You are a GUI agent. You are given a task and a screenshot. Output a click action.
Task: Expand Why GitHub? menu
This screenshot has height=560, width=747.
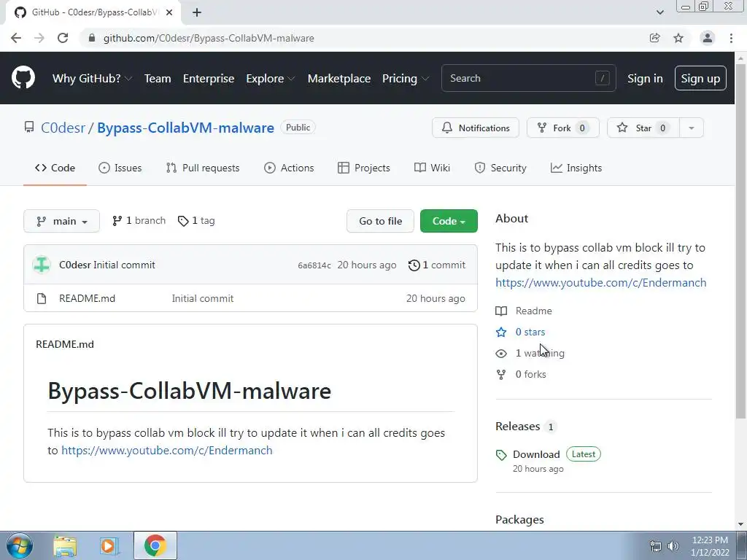(92, 79)
